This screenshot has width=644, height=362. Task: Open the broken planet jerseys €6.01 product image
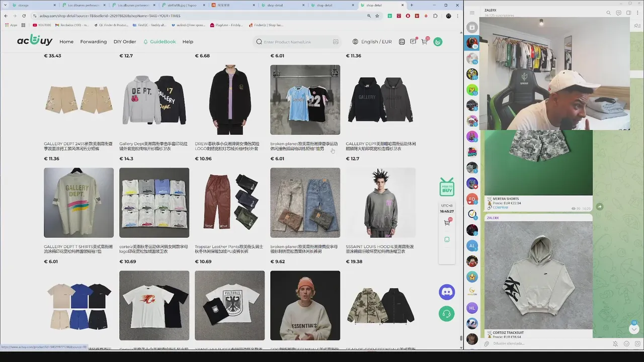pos(305,100)
